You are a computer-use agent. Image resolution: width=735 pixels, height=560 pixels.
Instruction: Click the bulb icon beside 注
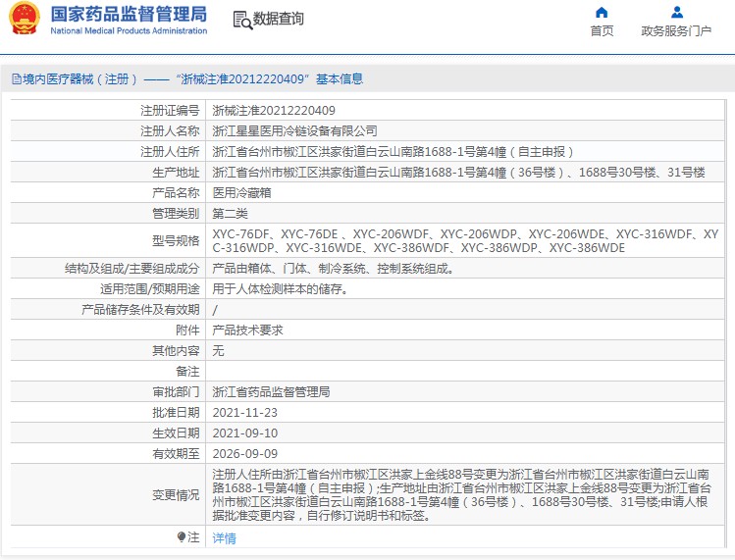pyautogui.click(x=182, y=536)
